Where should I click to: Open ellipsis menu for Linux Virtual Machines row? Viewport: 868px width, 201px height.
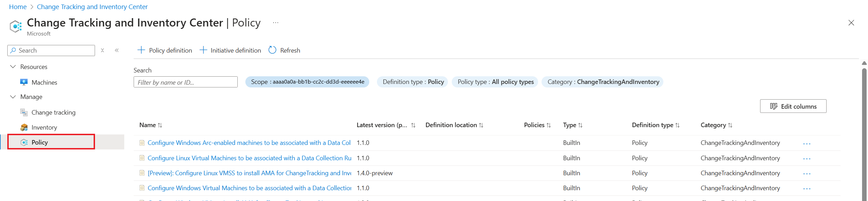[807, 159]
